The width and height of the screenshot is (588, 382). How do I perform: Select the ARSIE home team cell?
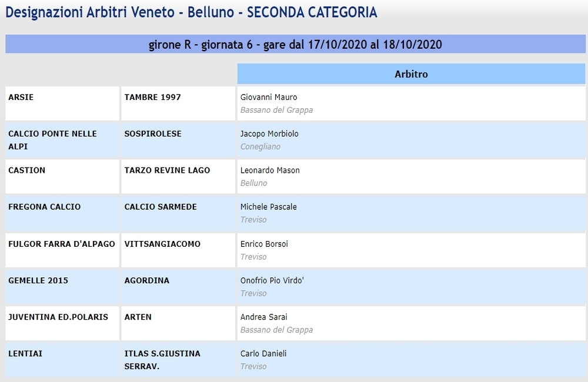point(62,103)
